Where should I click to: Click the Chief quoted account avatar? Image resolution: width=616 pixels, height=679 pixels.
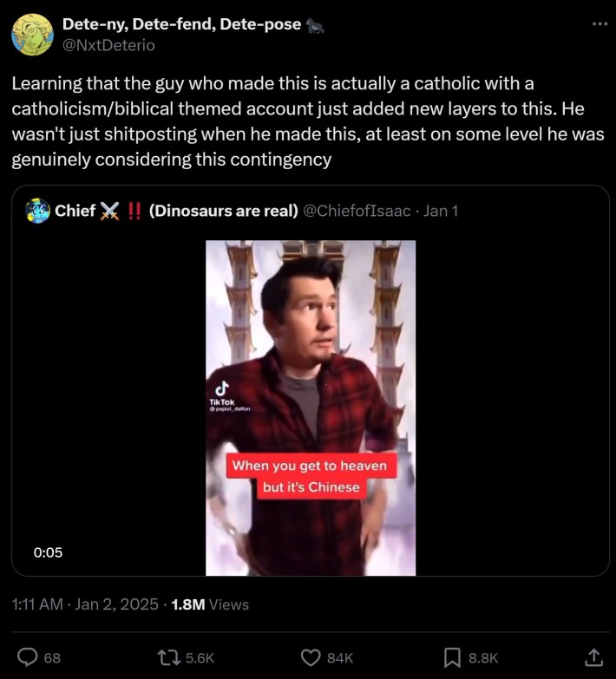click(x=37, y=211)
